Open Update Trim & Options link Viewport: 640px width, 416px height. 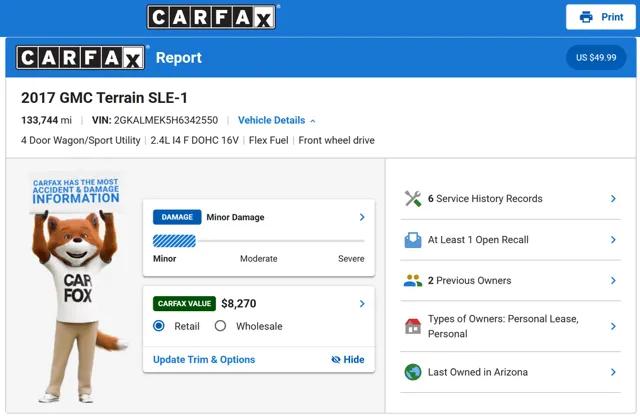[204, 360]
